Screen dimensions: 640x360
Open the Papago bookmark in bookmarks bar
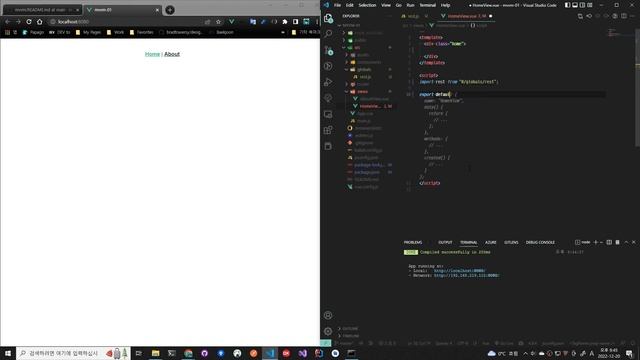tap(33, 32)
